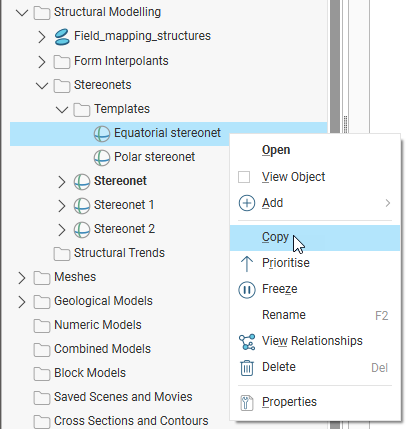Click the Delete trash bin icon
The height and width of the screenshot is (429, 412).
pos(247,368)
